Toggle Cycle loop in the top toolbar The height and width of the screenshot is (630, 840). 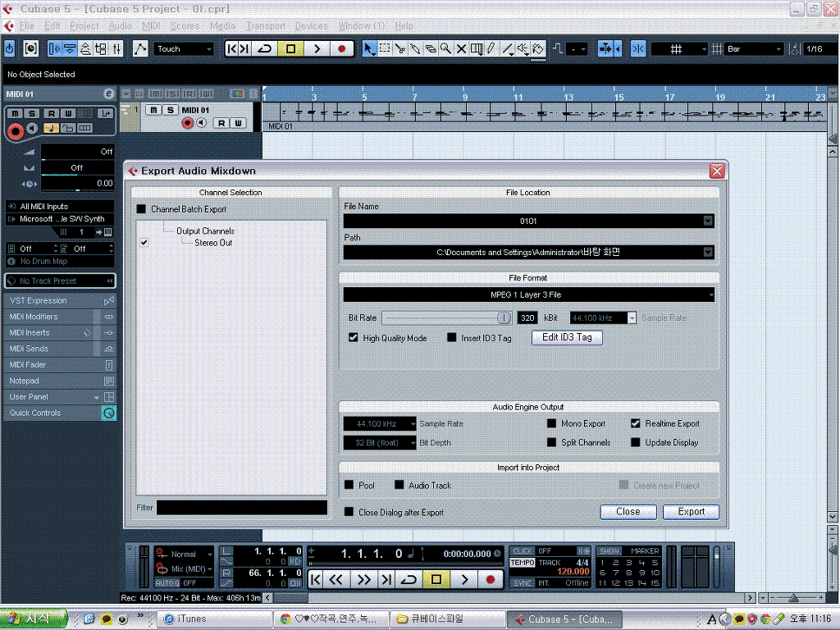(265, 48)
